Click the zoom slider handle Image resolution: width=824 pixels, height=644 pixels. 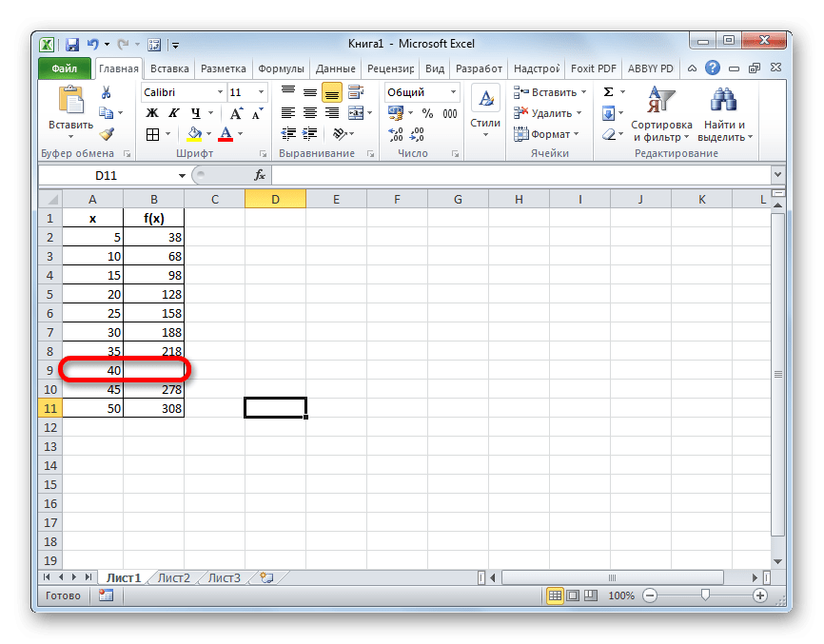[705, 595]
